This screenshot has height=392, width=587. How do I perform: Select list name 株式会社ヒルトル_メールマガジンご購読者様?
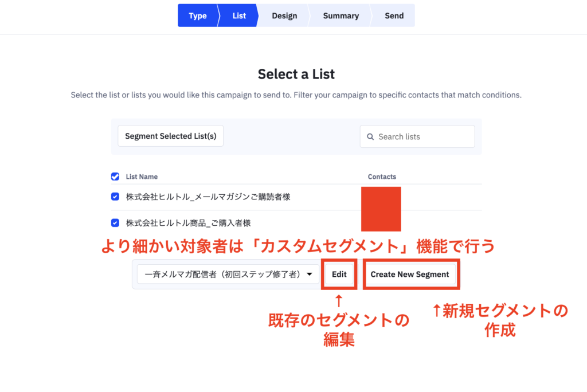pos(208,197)
